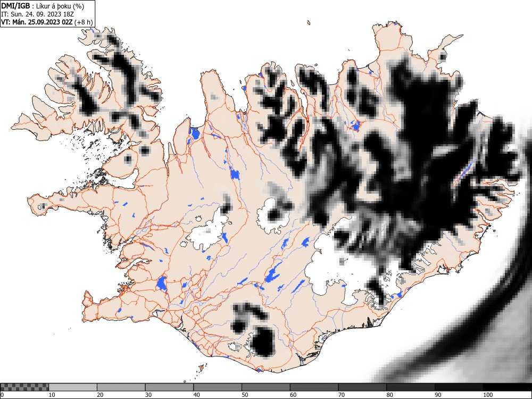532x399 pixels.
Task: Click the '(+8 h)' forecast offset text
Action: pos(84,22)
